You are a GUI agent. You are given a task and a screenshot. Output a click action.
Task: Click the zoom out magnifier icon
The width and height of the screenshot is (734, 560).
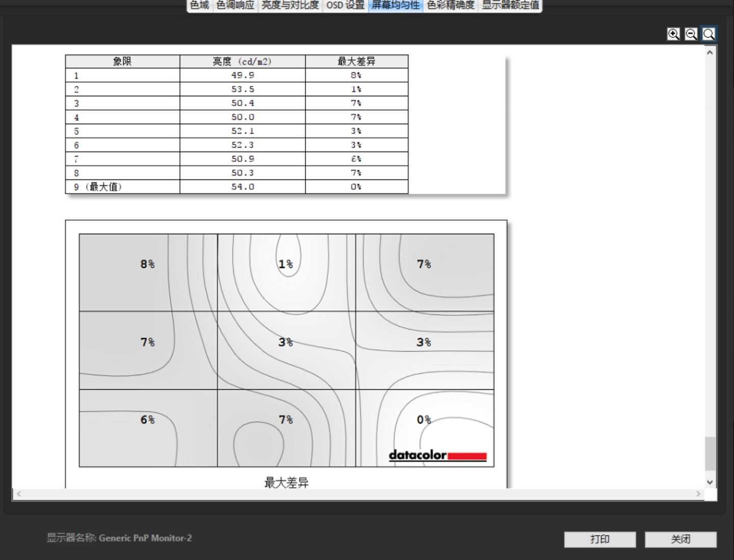691,34
